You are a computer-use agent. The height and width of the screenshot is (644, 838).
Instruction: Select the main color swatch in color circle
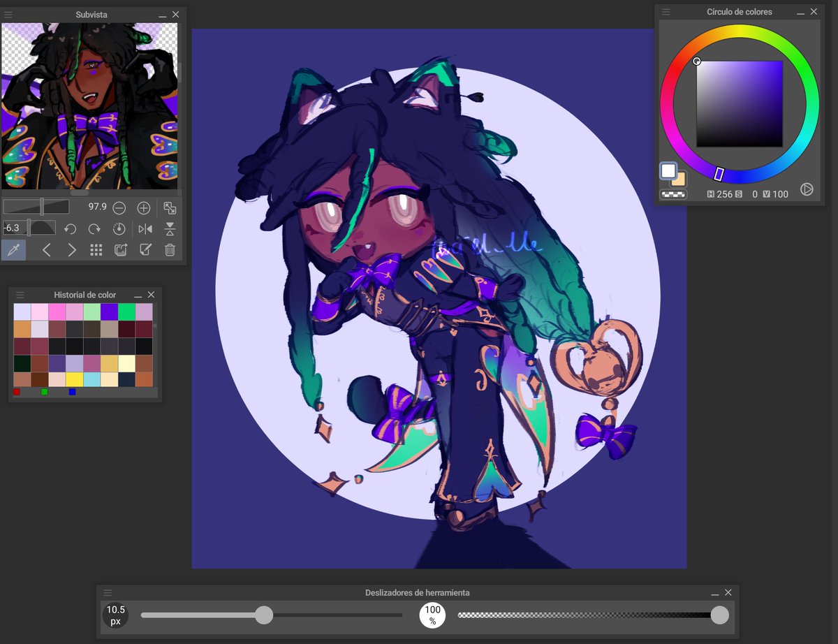pyautogui.click(x=669, y=170)
